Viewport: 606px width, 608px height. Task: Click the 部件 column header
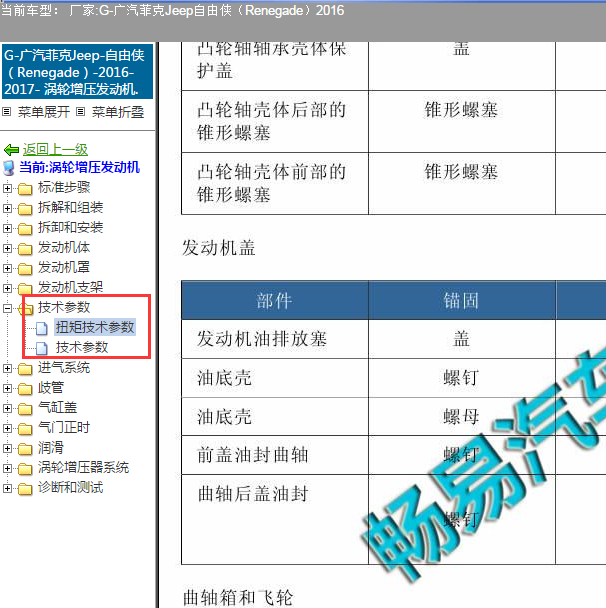pos(275,301)
